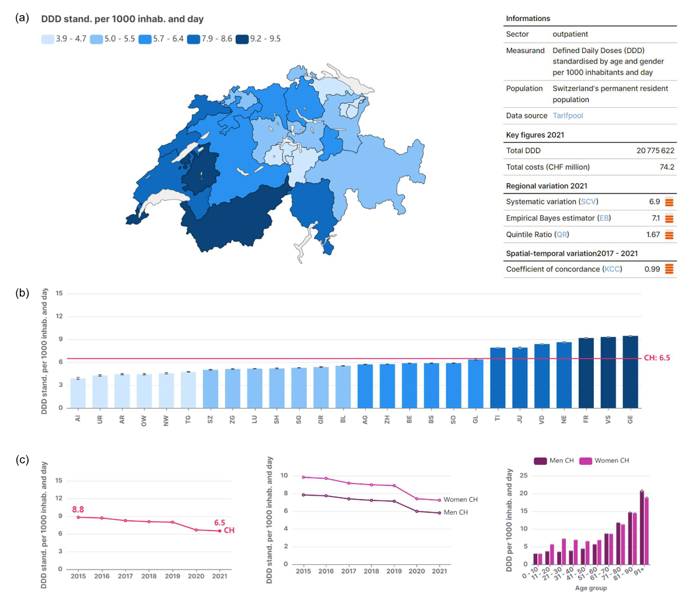Select the 91+ age group Men bar

642,528
